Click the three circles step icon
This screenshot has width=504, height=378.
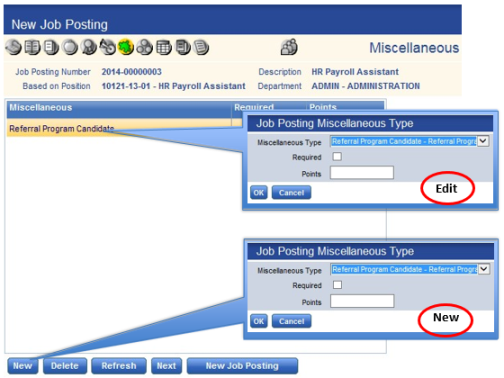coord(145,47)
